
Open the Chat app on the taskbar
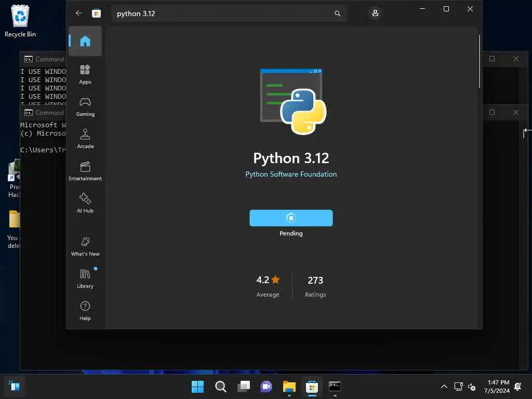(267, 387)
